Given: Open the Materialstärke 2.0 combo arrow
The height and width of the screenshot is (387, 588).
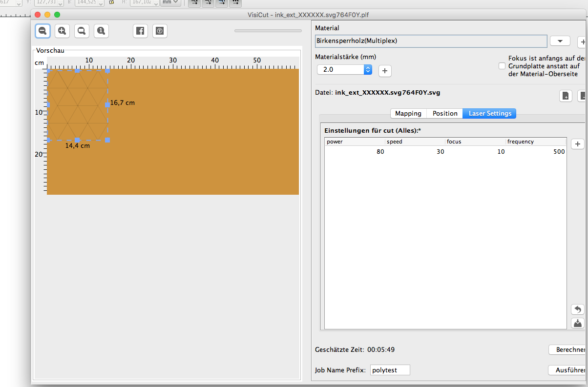Looking at the screenshot, I should pyautogui.click(x=368, y=69).
